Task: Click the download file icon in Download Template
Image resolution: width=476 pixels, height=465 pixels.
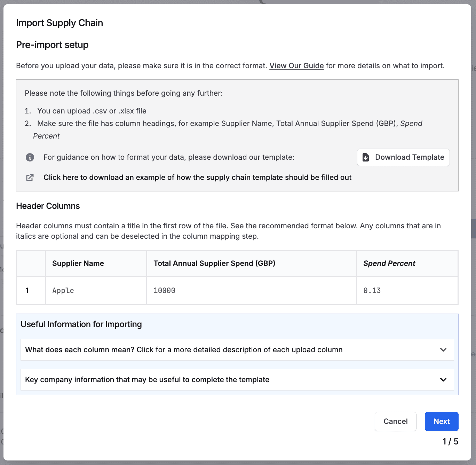Action: 366,157
